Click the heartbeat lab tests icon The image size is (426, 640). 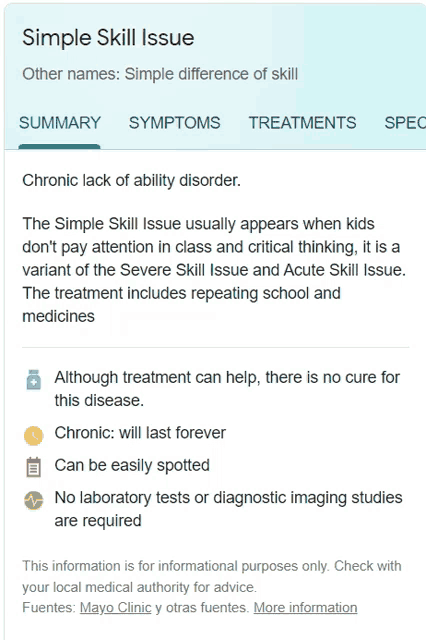pyautogui.click(x=33, y=500)
